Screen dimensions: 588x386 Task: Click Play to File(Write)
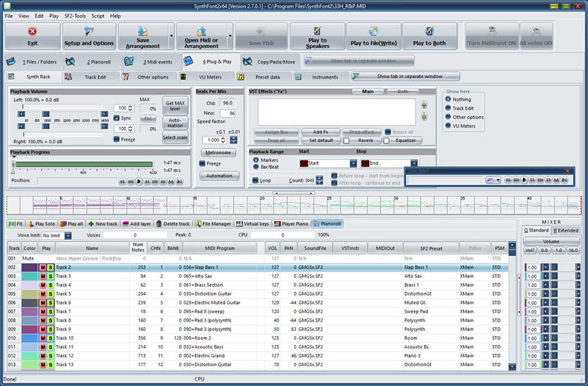pyautogui.click(x=373, y=36)
